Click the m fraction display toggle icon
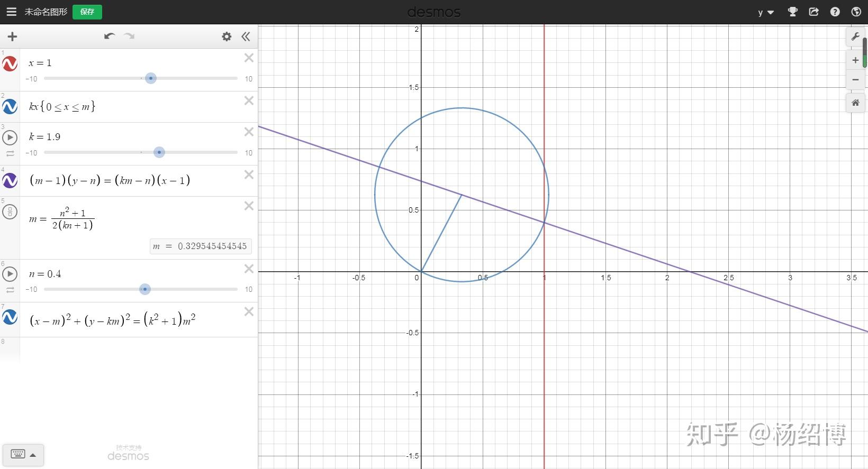This screenshot has width=868, height=469. 10,212
